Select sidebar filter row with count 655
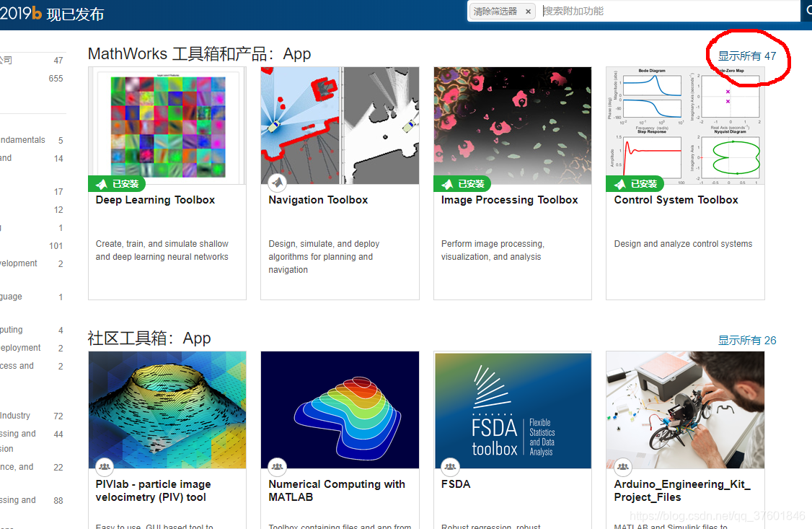The height and width of the screenshot is (529, 812). [x=32, y=79]
